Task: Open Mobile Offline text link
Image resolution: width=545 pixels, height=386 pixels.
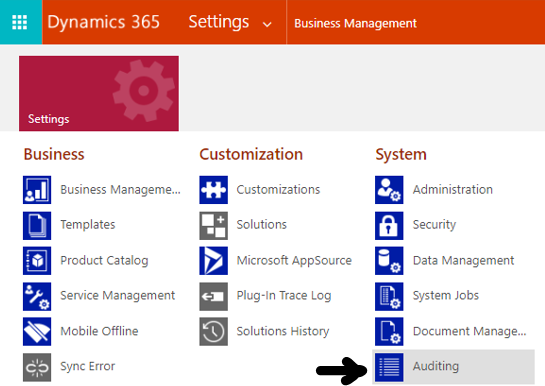Action: click(x=99, y=331)
